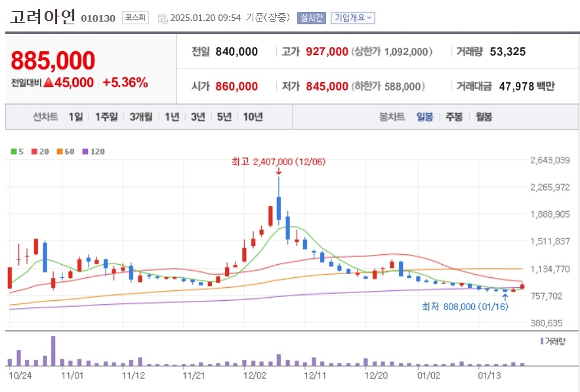Click the red up-triangle price change icon
The width and height of the screenshot is (580, 392).
click(49, 83)
